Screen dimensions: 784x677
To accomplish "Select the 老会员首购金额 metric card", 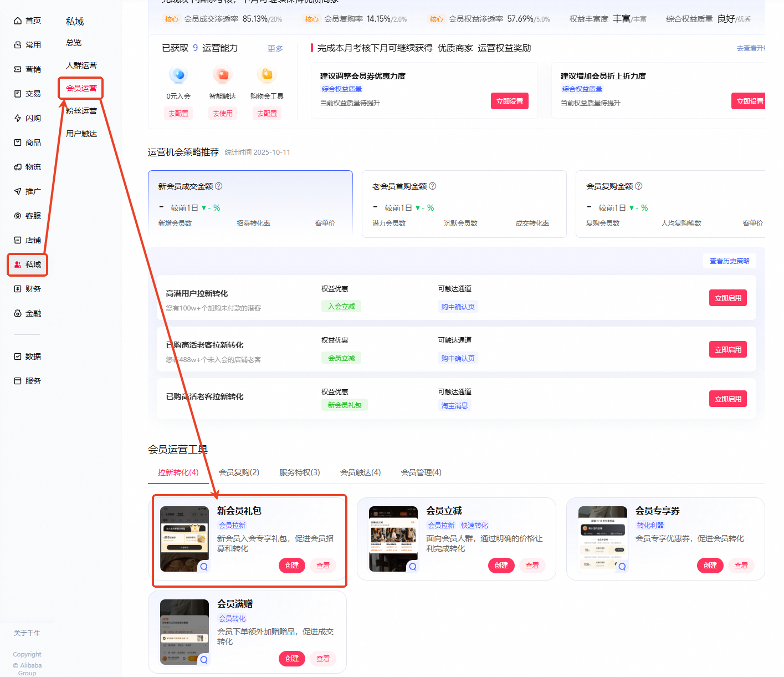I will point(464,204).
